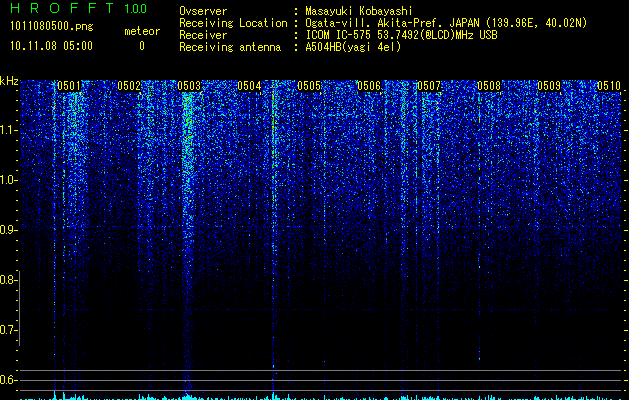629x400 pixels.
Task: Click the 0.8 frequency axis label
Action: click(7, 280)
